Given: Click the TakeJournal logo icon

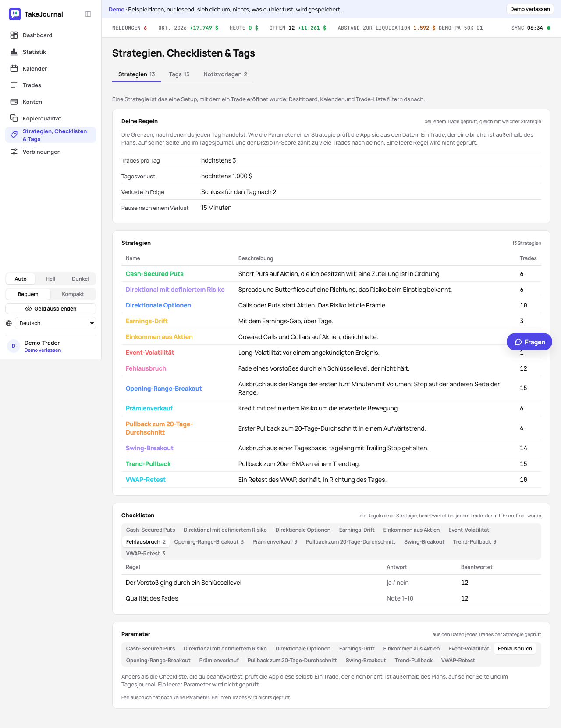Looking at the screenshot, I should tap(15, 14).
